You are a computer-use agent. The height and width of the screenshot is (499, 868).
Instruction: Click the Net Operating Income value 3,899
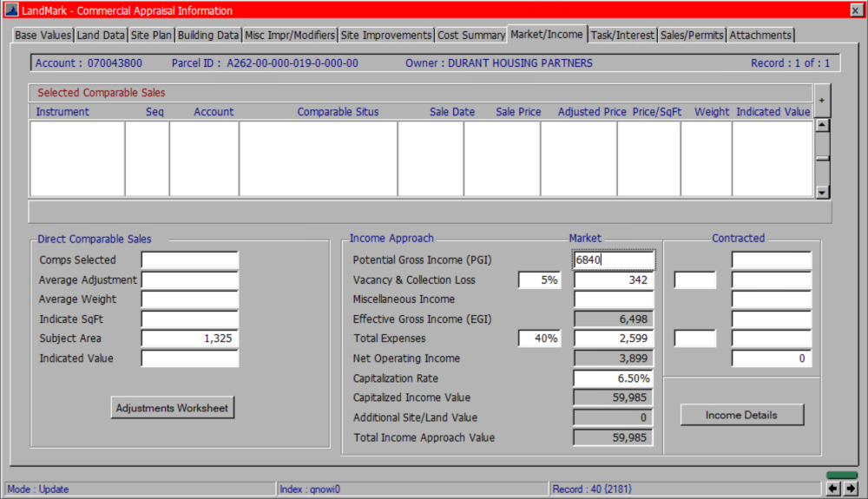614,358
